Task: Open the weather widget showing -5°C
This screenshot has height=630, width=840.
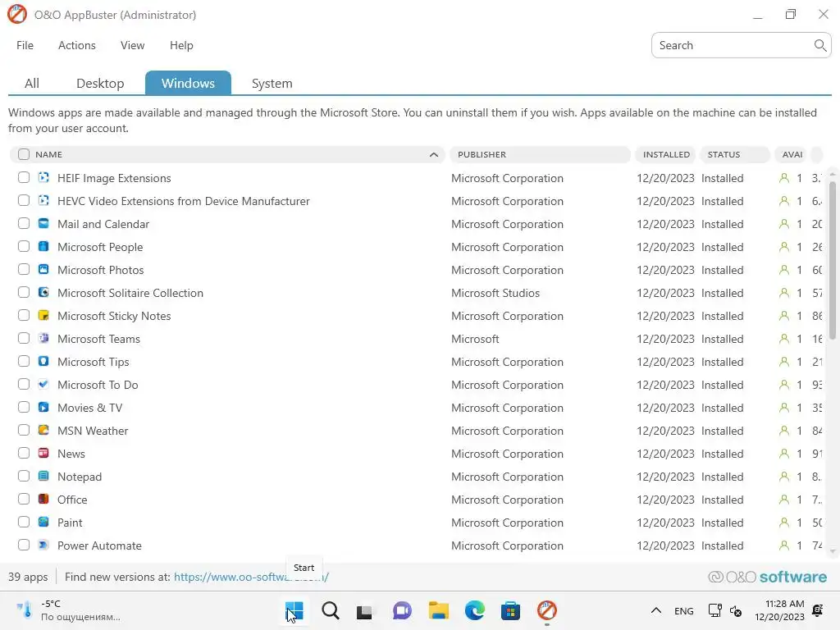Action: (x=68, y=610)
